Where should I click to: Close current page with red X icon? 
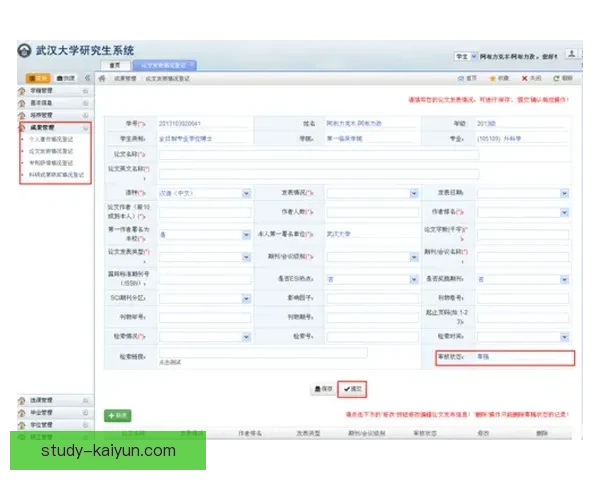[x=524, y=78]
